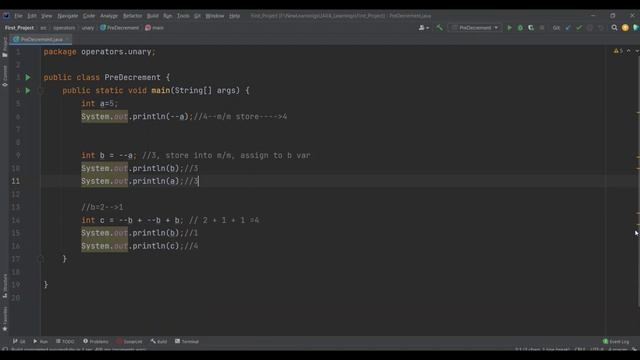The height and width of the screenshot is (360, 640).
Task: Open the Navigate menu
Action: [x=67, y=16]
